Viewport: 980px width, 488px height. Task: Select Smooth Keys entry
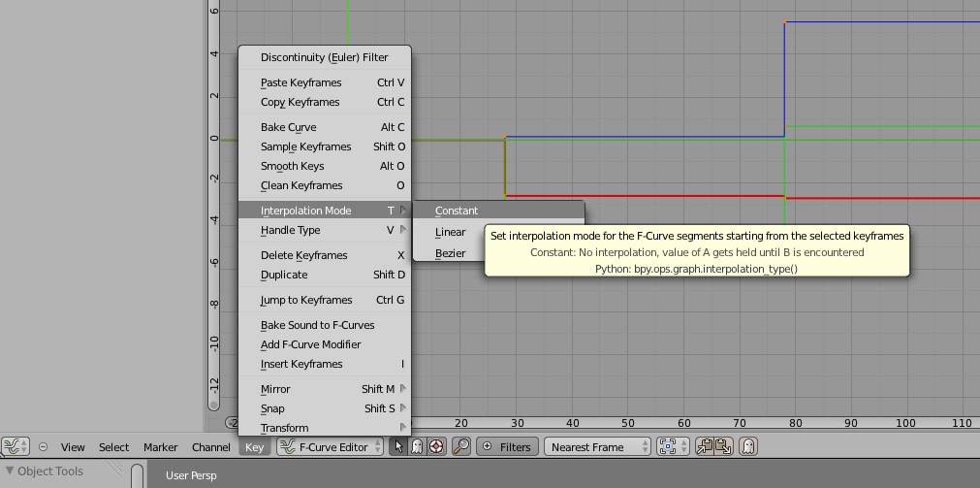325,166
